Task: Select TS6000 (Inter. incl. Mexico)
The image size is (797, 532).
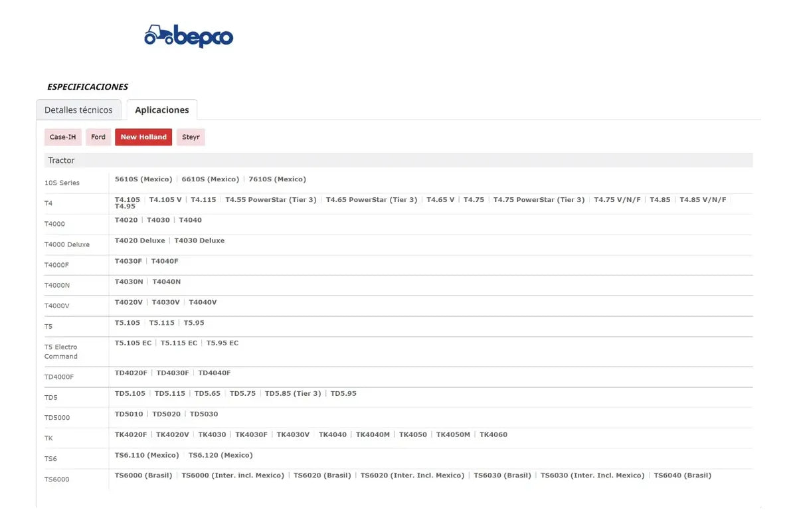Action: (233, 476)
